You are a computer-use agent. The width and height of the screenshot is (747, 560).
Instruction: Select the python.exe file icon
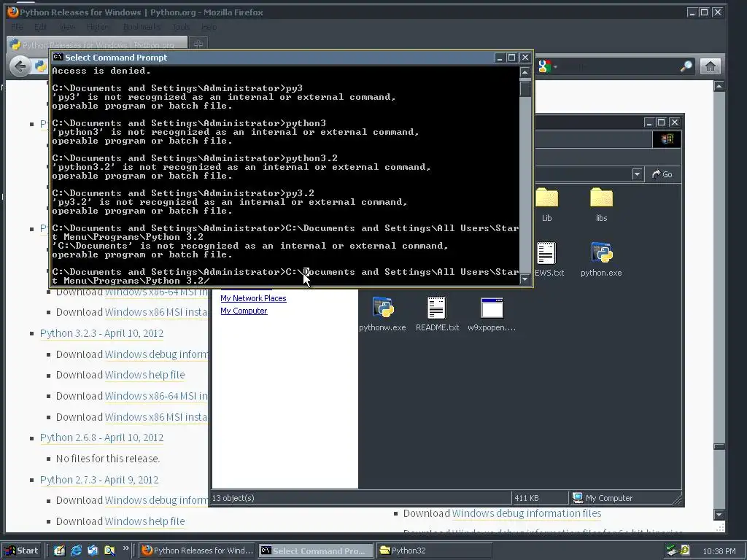point(601,260)
